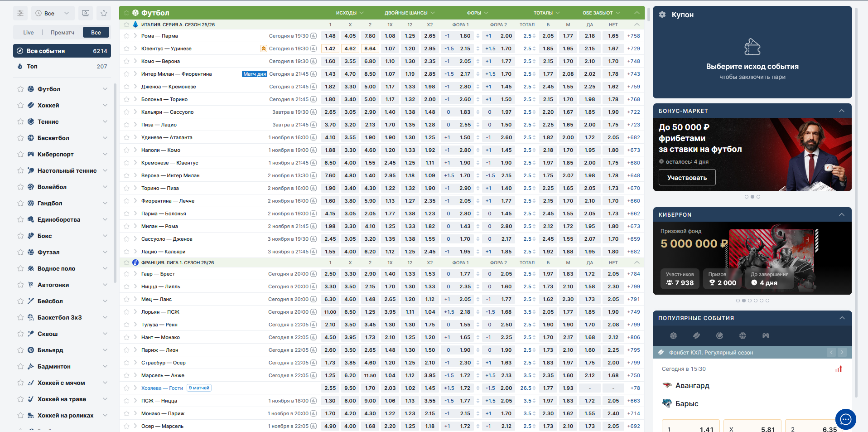
Task: Click the video broadcast filter icon
Action: (x=86, y=13)
